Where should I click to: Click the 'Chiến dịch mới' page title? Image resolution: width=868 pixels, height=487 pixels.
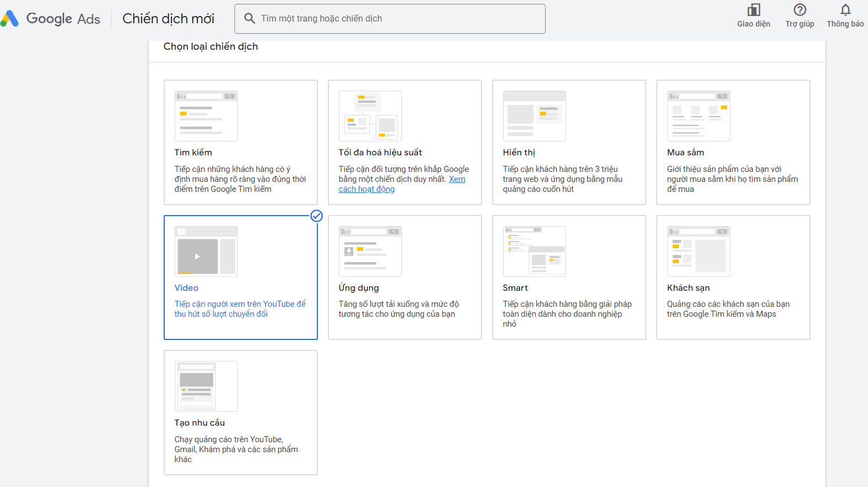[168, 19]
